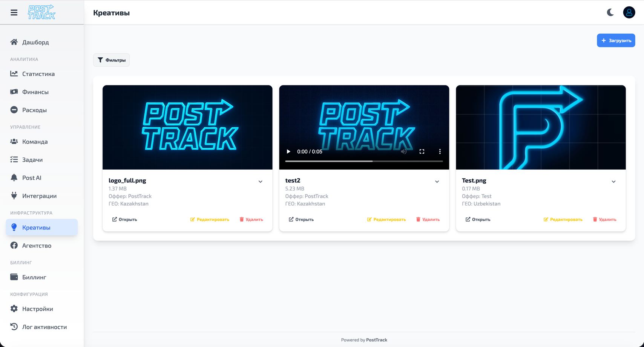Go to Биллинг in sidebar

[34, 277]
